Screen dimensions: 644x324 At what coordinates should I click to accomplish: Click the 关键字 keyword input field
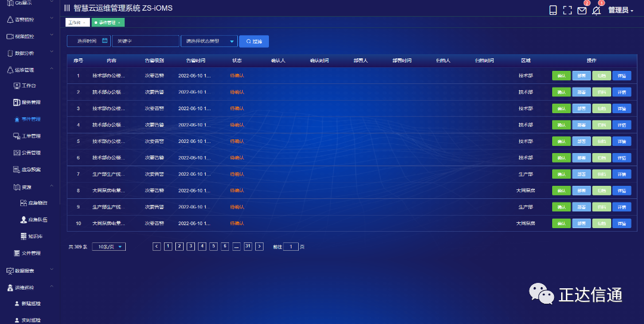145,41
